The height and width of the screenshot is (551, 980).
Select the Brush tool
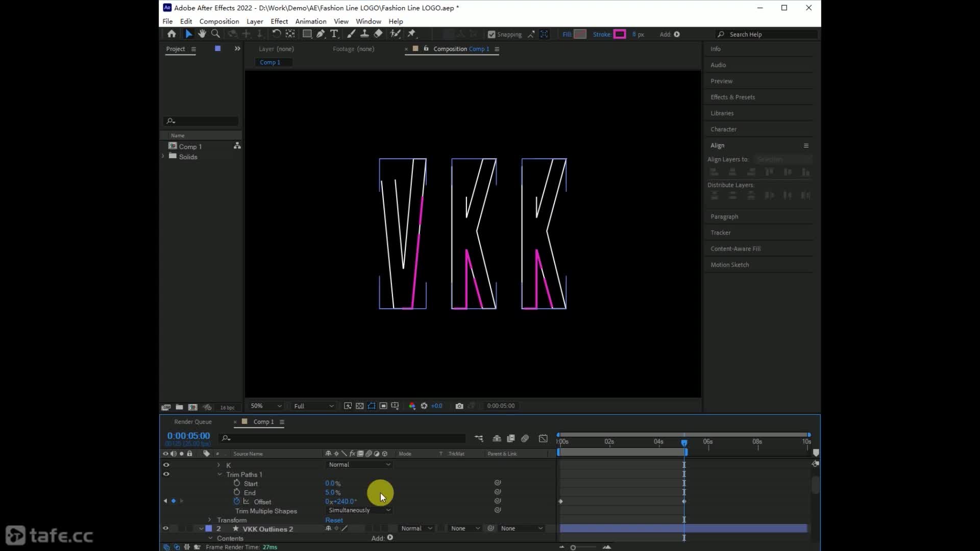[351, 34]
